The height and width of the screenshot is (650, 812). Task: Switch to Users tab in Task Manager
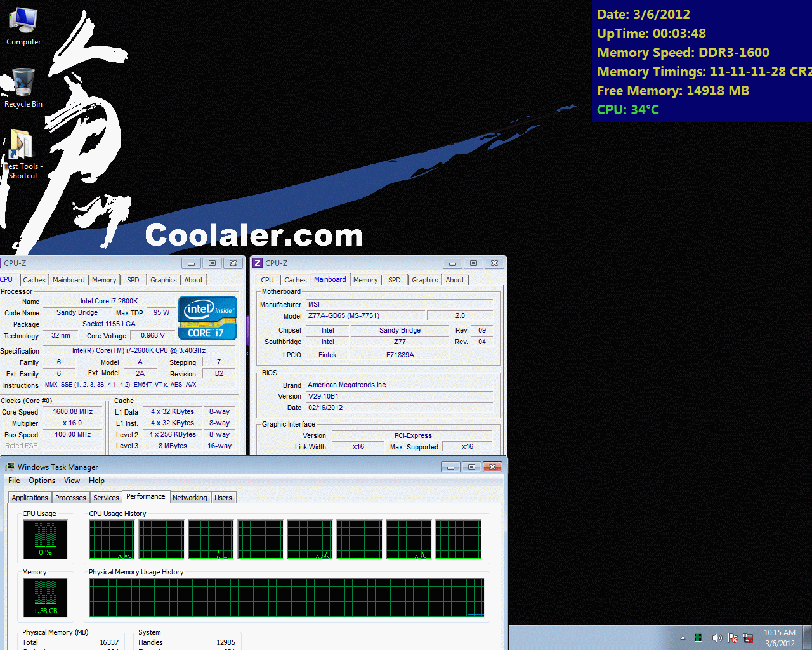point(223,498)
